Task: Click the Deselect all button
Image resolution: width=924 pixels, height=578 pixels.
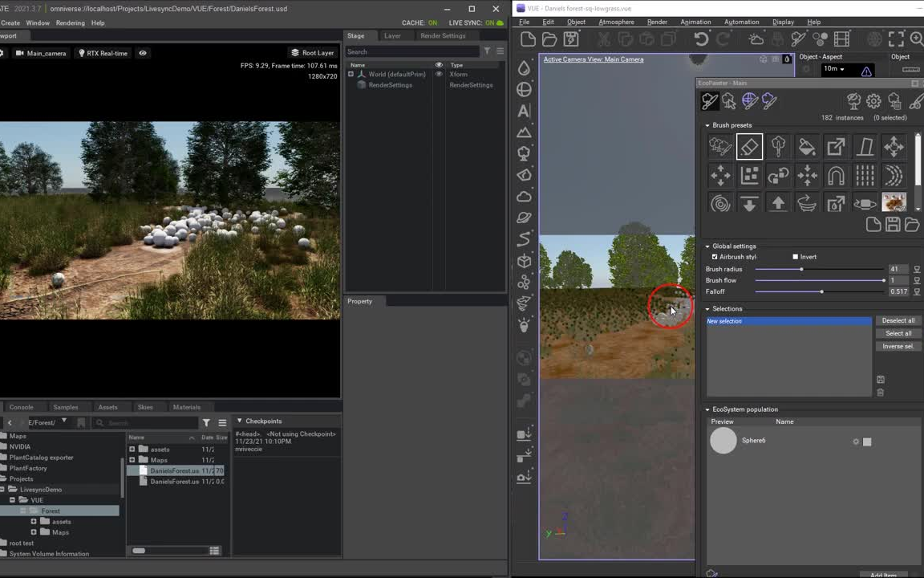Action: click(898, 320)
